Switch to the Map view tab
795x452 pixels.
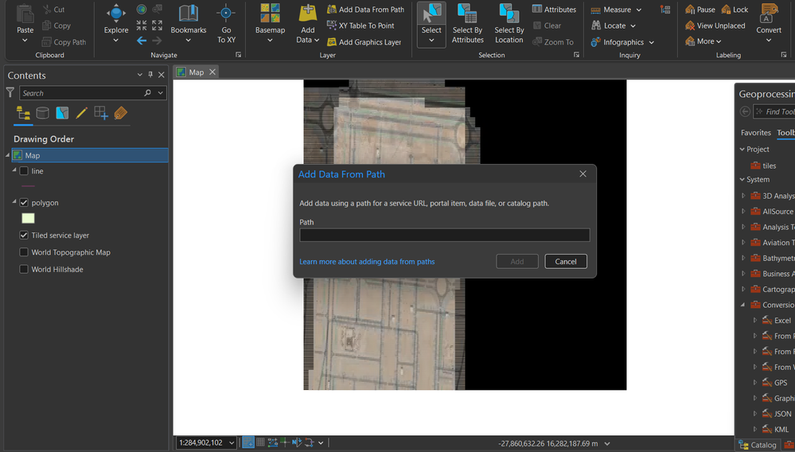[x=196, y=72]
